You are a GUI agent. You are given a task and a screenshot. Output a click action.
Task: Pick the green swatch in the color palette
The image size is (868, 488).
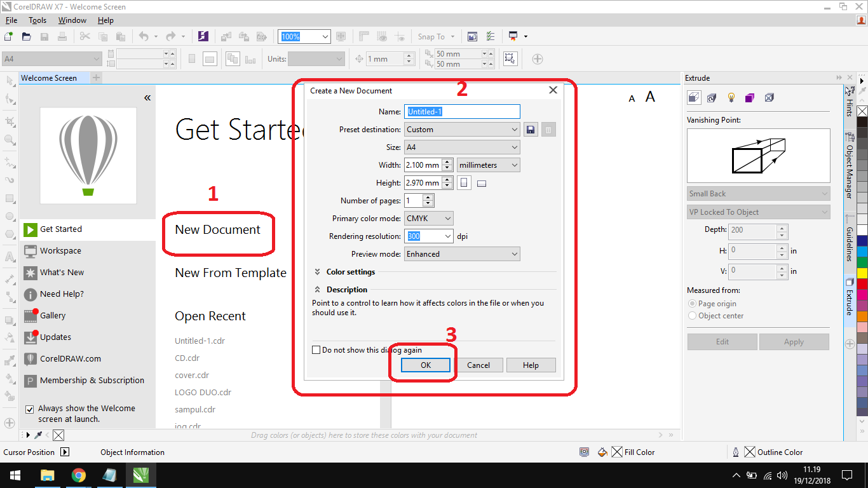(862, 262)
